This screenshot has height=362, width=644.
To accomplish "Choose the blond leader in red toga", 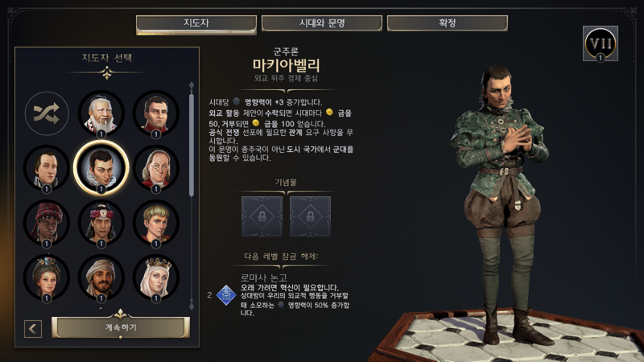I will coord(156,224).
